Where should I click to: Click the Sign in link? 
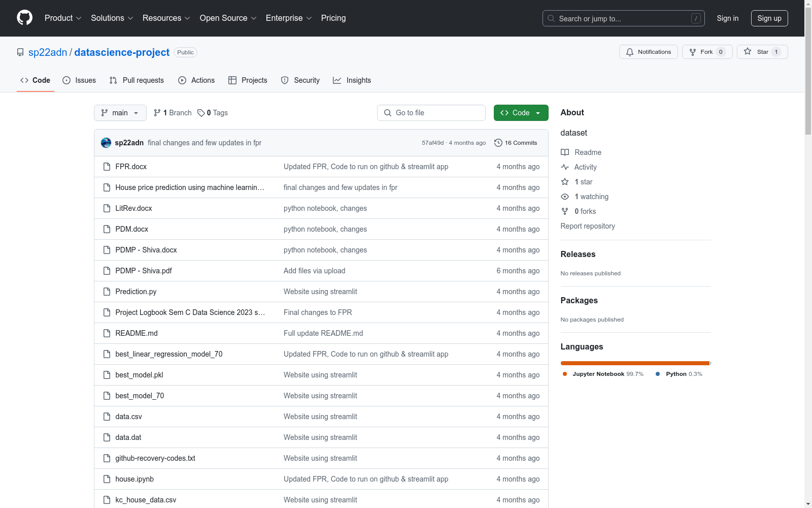[728, 18]
